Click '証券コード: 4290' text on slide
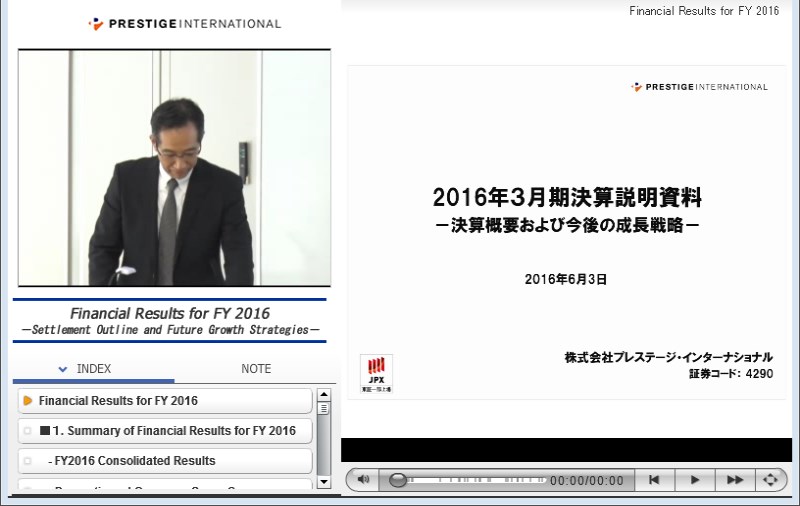Screen dimensions: 800x506 coord(731,373)
